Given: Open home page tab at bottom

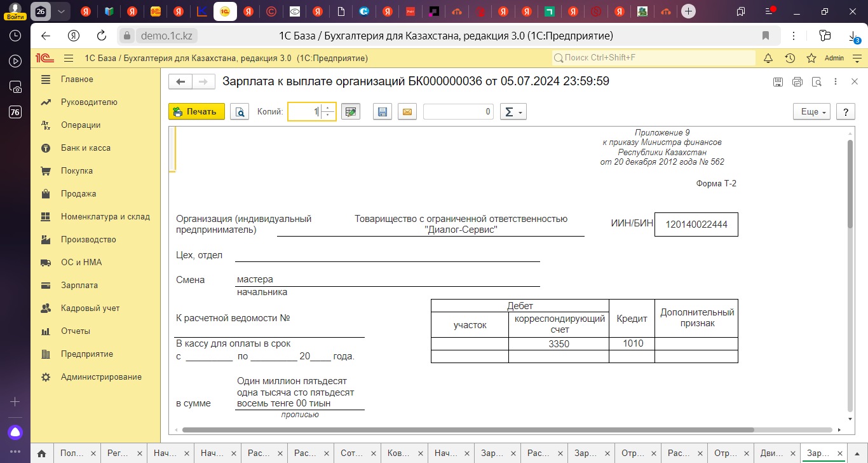Looking at the screenshot, I should pos(41,453).
